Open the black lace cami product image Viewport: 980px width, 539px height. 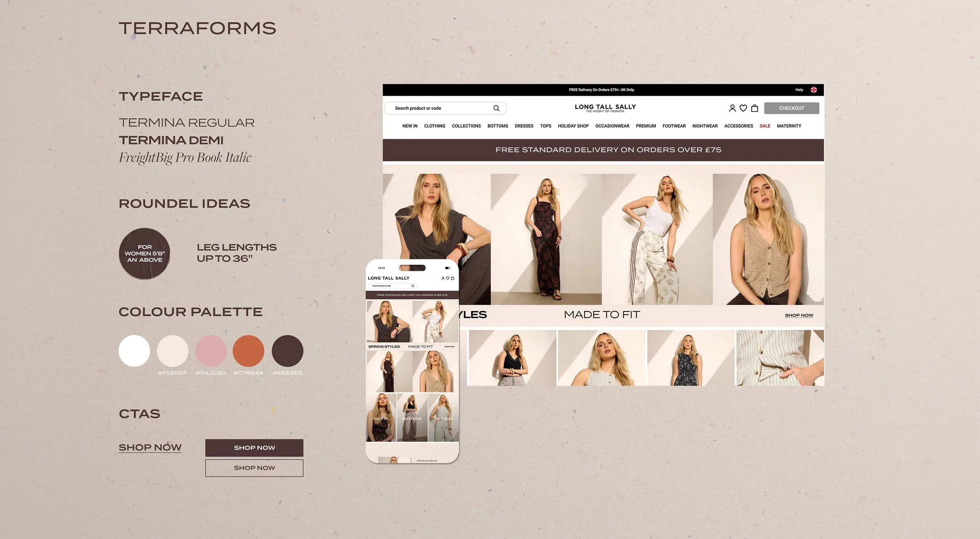(x=512, y=358)
